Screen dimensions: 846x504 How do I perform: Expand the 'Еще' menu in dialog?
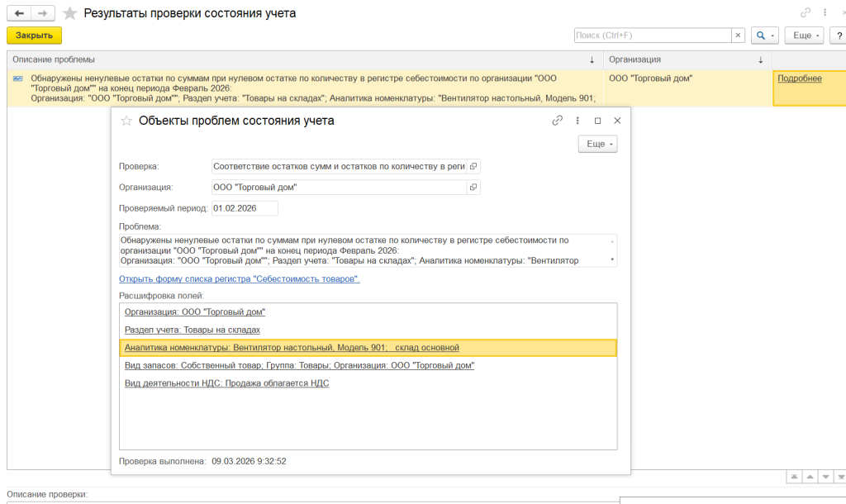point(597,144)
